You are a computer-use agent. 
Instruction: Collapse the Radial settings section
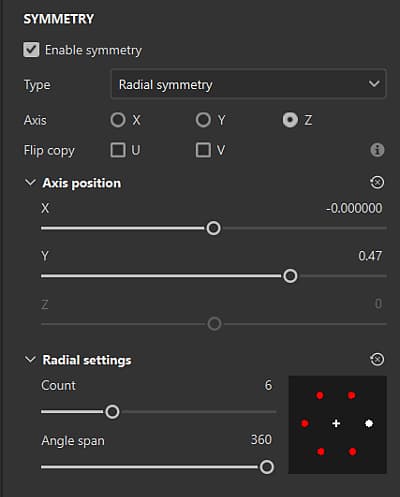click(30, 360)
